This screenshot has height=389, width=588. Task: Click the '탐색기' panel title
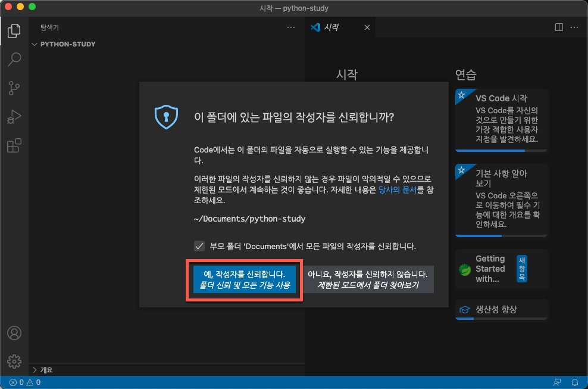point(49,27)
